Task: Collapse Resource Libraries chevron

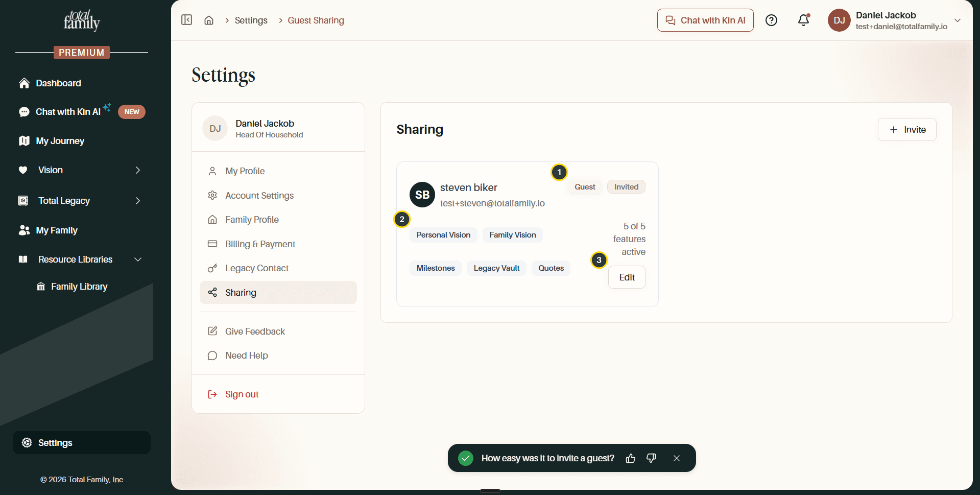Action: coord(137,260)
